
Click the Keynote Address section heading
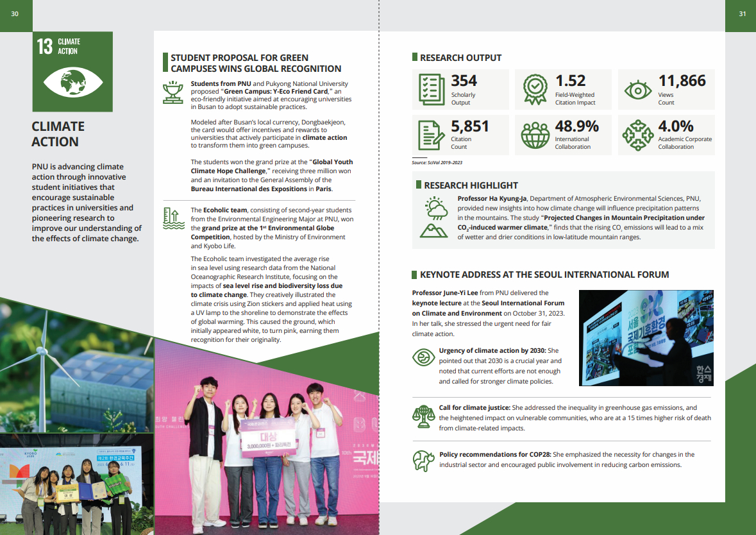coord(544,275)
